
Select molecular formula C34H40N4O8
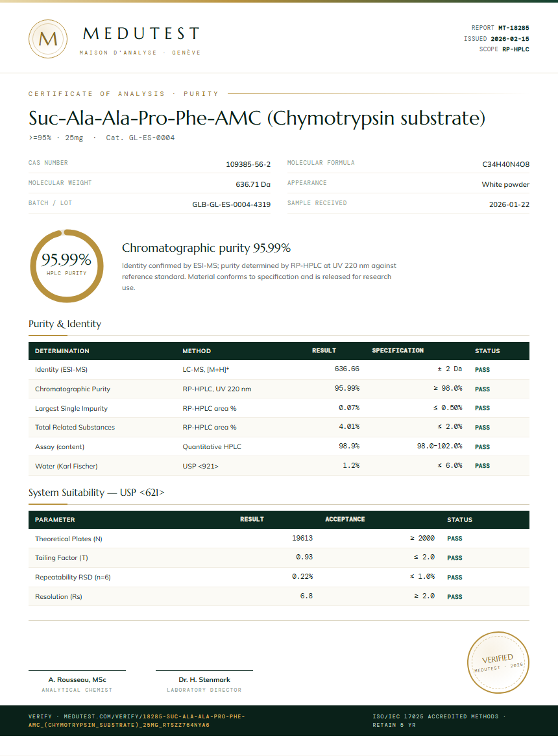pos(505,164)
